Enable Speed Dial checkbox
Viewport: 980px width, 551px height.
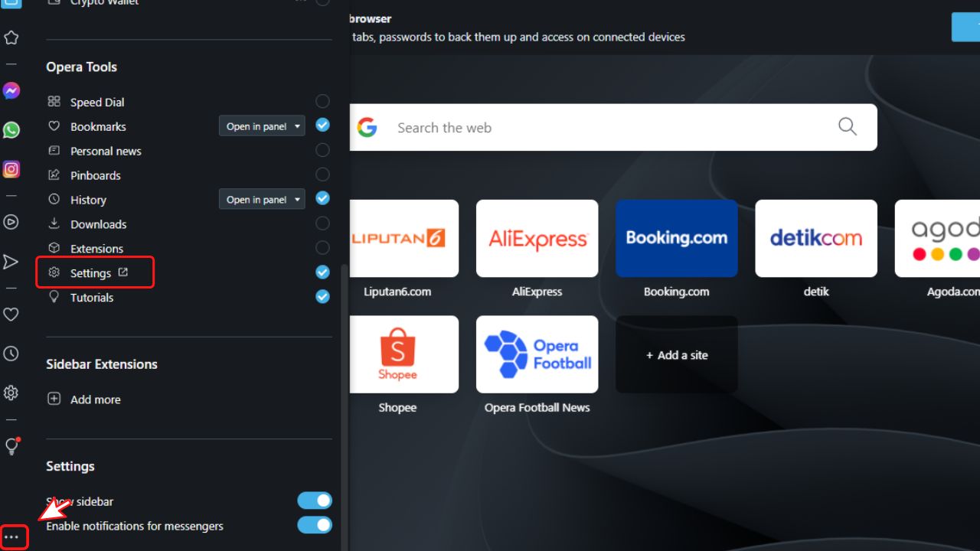tap(322, 101)
